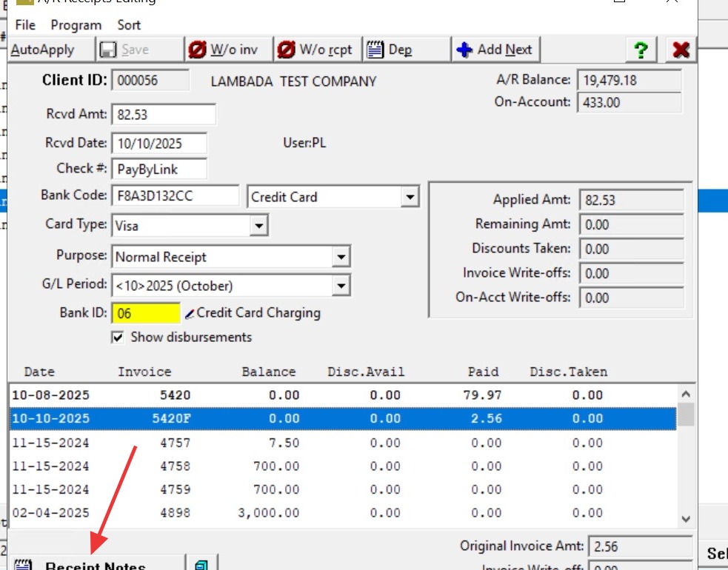The image size is (728, 570).
Task: Open the Dep notepad icon
Action: coord(375,50)
